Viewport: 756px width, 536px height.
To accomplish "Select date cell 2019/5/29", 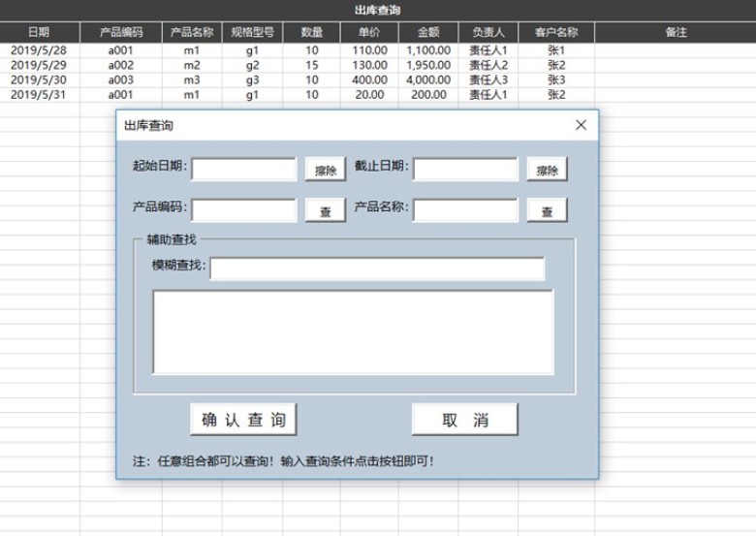I will tap(39, 65).
